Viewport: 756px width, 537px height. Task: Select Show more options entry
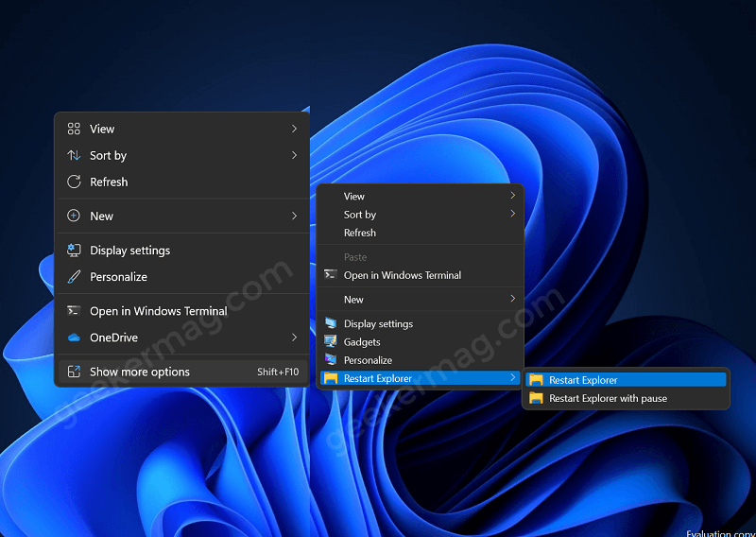click(x=181, y=372)
